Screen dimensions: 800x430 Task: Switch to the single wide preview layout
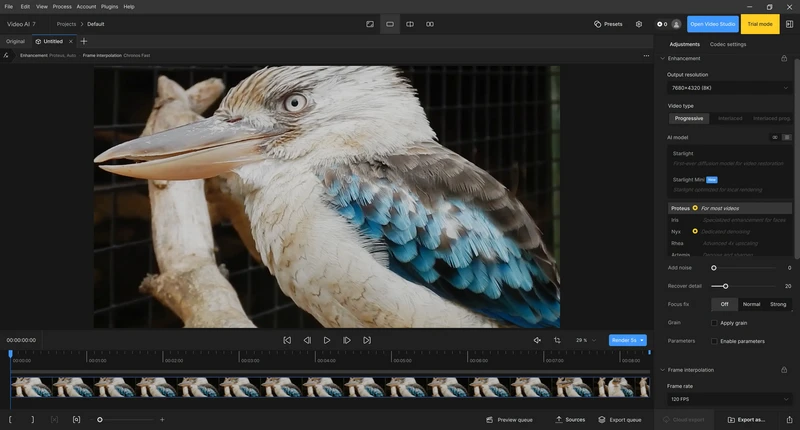390,24
